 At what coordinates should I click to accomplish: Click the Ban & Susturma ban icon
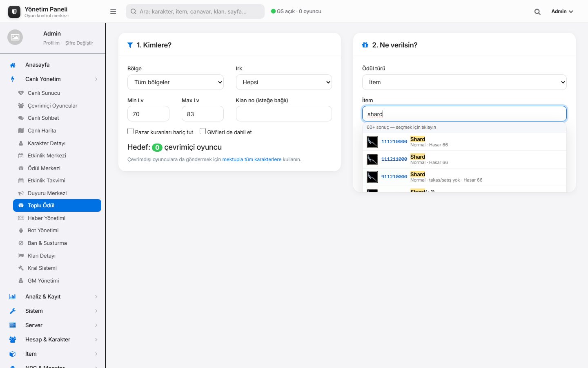(x=21, y=243)
